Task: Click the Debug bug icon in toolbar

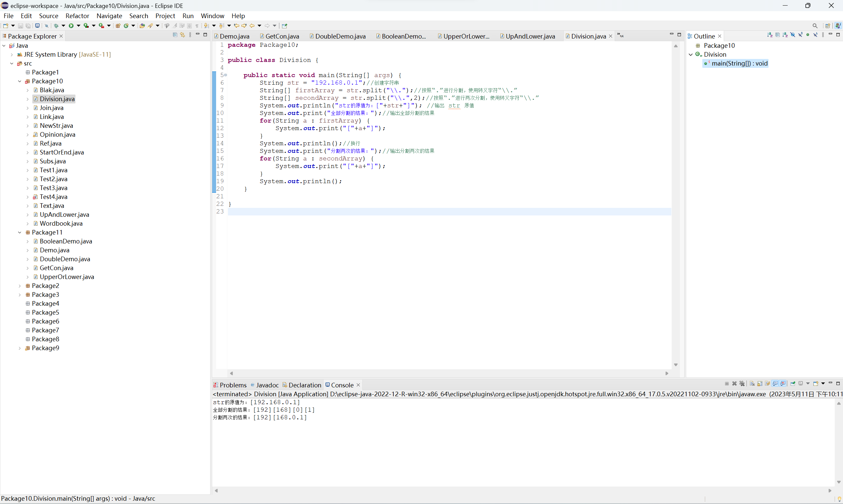Action: (56, 26)
